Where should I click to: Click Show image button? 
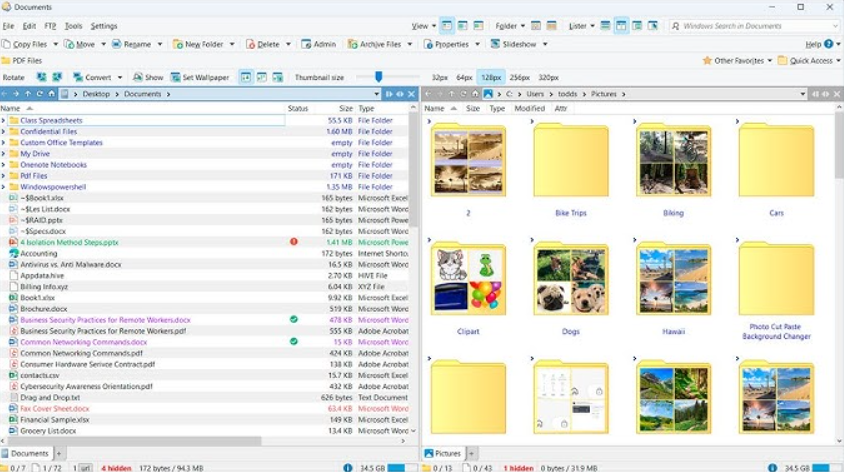click(x=148, y=77)
